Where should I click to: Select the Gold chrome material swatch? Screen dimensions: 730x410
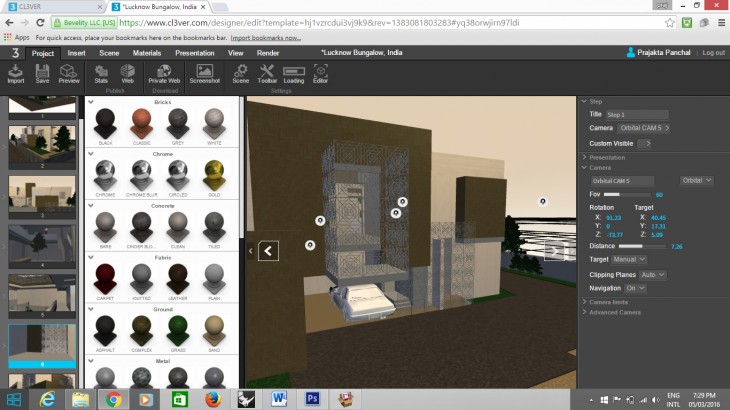212,175
